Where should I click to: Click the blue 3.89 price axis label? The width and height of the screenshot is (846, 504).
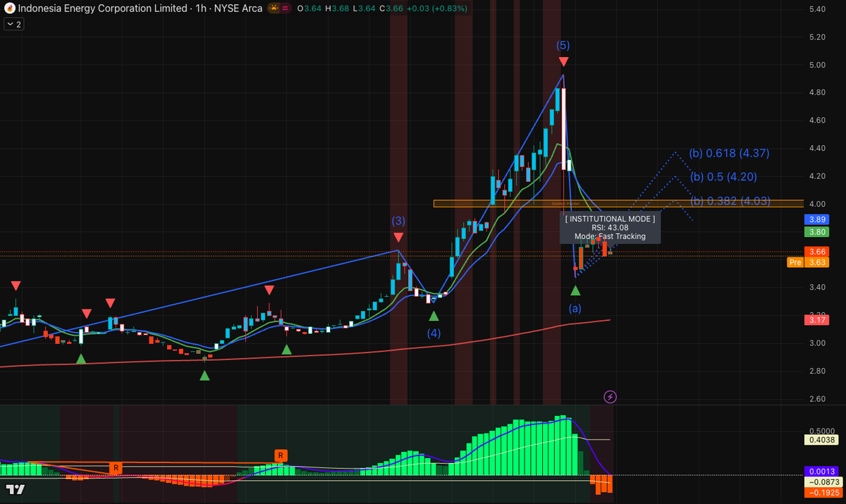(x=818, y=220)
